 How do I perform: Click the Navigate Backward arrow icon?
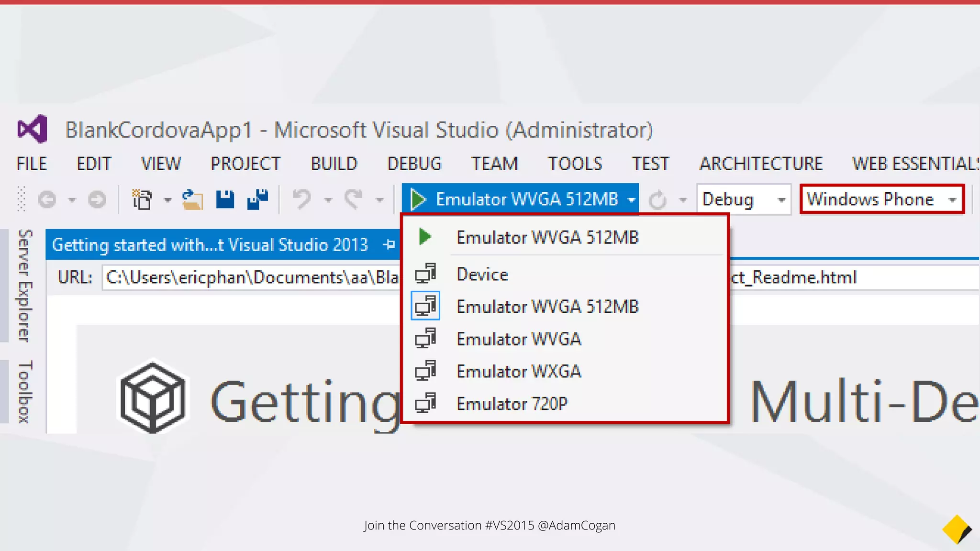pos(47,199)
